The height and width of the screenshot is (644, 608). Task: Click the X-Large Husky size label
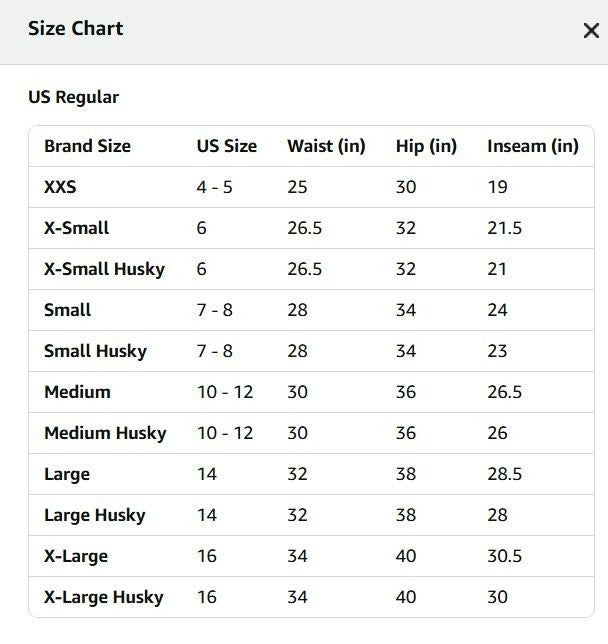point(104,598)
